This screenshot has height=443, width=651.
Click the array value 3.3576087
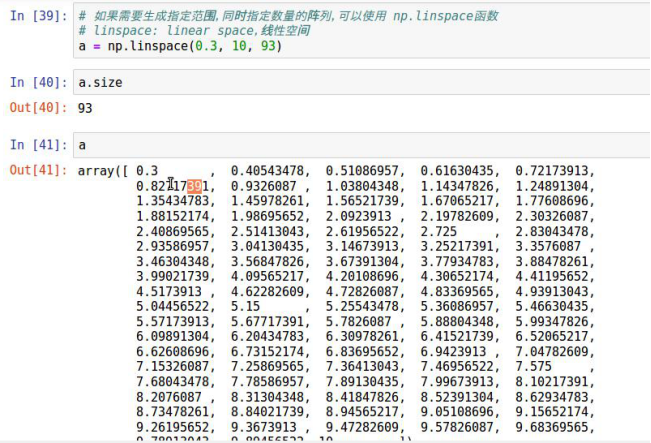pos(548,246)
